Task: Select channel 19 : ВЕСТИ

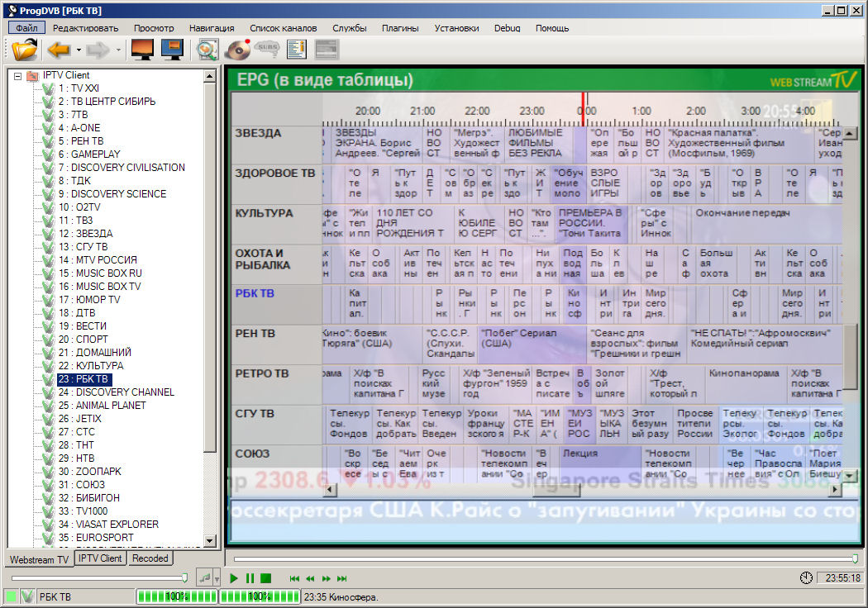Action: (82, 325)
